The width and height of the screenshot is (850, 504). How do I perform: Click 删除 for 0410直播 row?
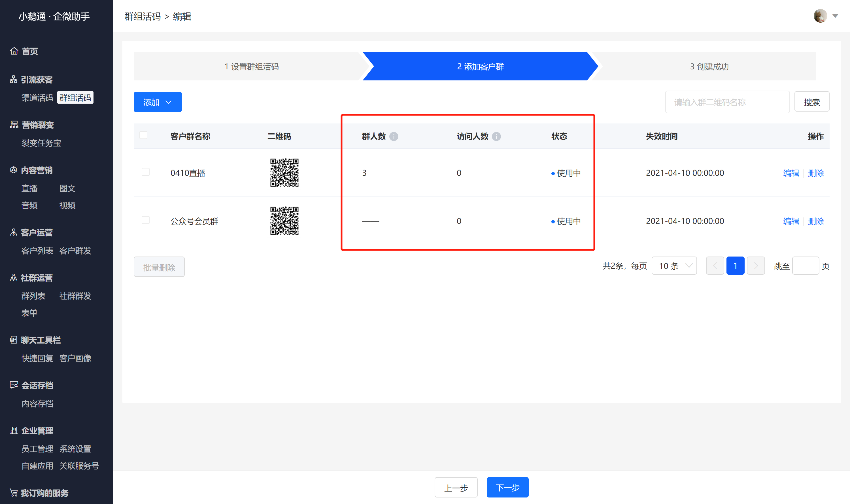(x=816, y=173)
